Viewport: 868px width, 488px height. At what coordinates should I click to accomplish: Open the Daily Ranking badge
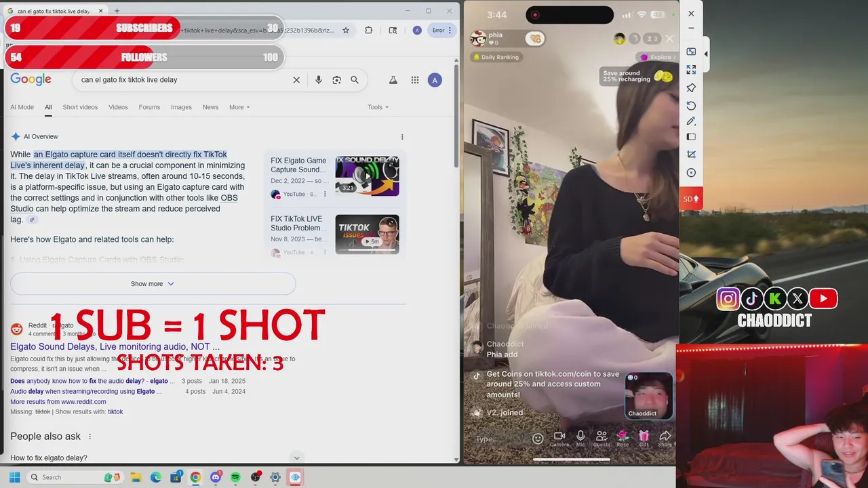[496, 57]
